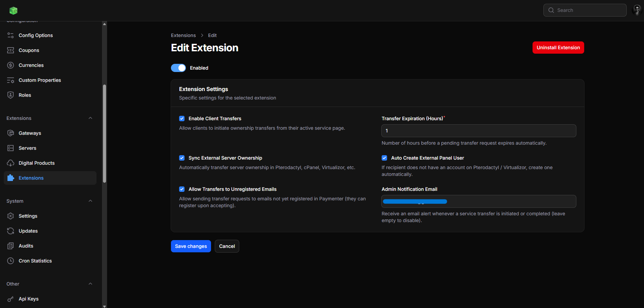The height and width of the screenshot is (308, 644).
Task: Click the Settings gear icon
Action: tap(11, 216)
